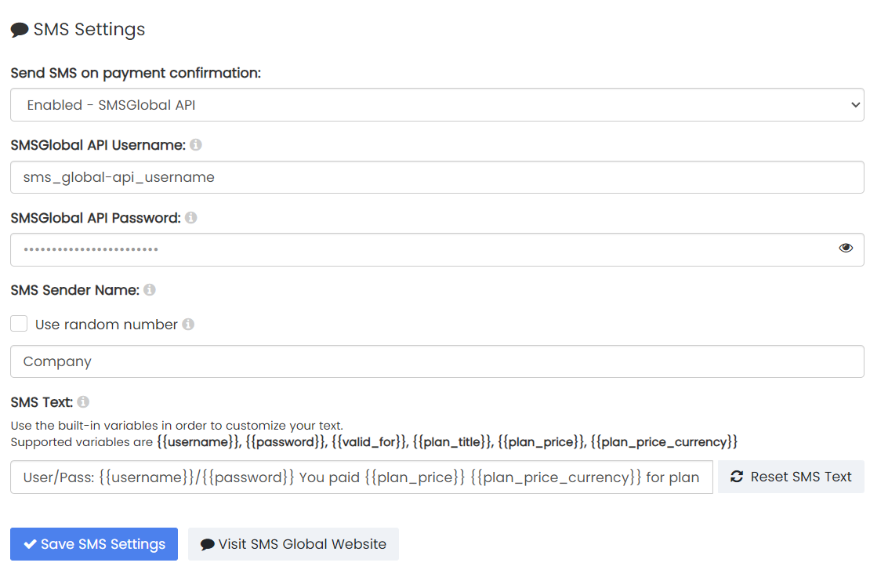This screenshot has height=588, width=870.
Task: Click the info icon next to SMS Sender Name
Action: pos(150,290)
